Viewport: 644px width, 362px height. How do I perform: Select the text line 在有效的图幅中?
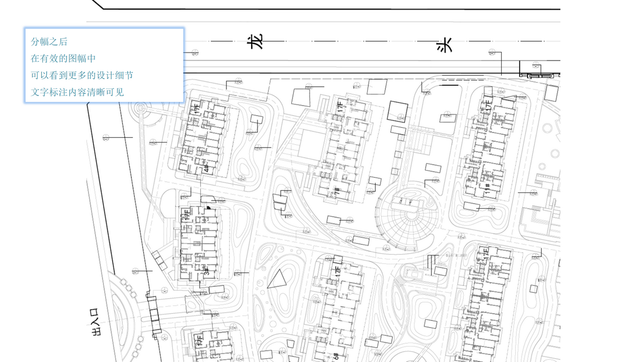[63, 58]
